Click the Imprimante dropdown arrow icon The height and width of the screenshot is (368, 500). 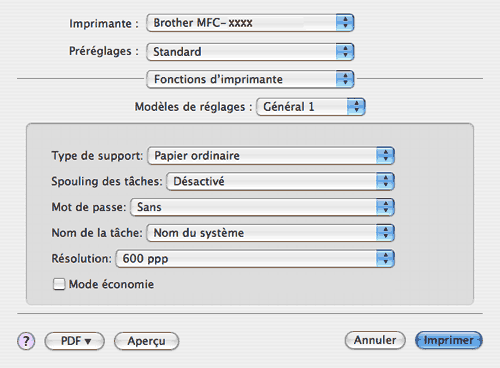(345, 23)
